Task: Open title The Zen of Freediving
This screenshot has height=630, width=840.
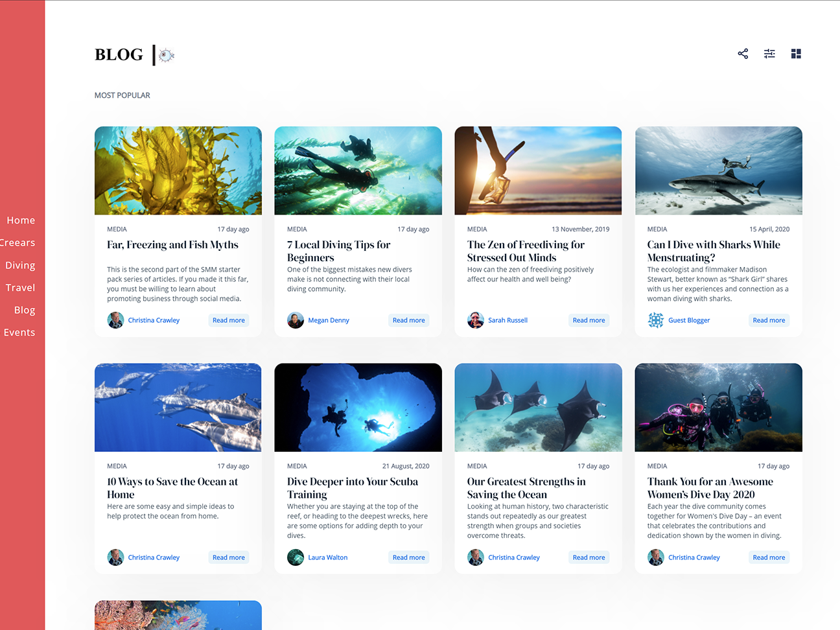Action: point(526,251)
